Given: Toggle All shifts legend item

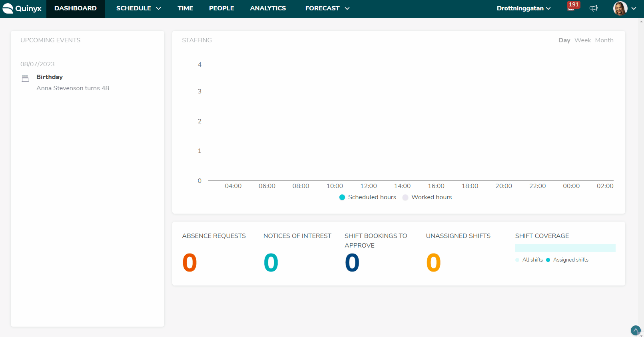Looking at the screenshot, I should (x=529, y=260).
